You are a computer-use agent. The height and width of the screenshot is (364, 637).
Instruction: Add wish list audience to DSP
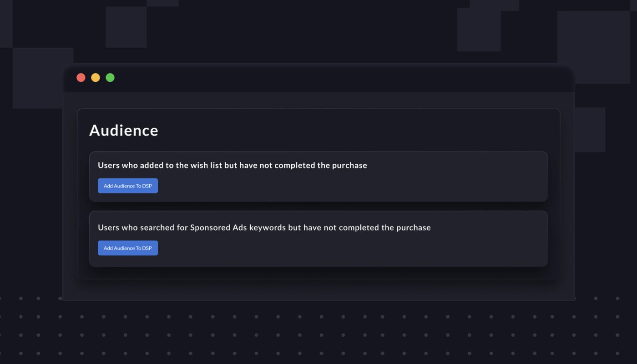tap(128, 186)
